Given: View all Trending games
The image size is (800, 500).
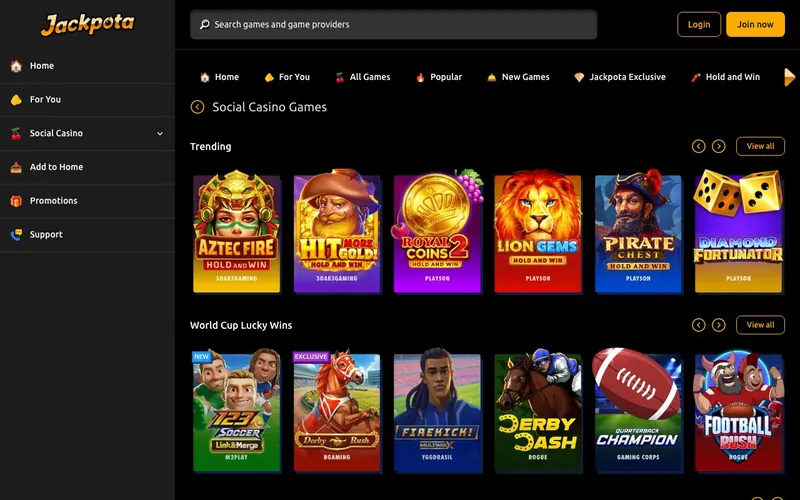Looking at the screenshot, I should pos(760,146).
